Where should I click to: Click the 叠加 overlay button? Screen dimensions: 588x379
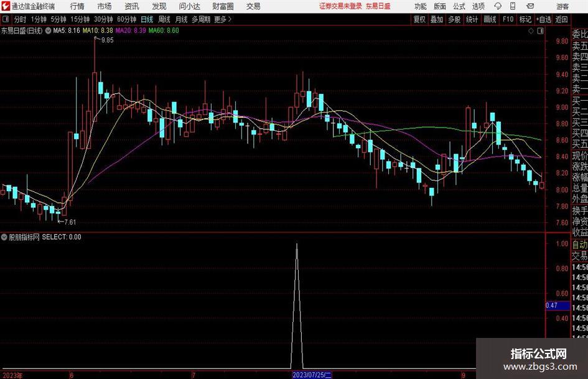tap(437, 19)
